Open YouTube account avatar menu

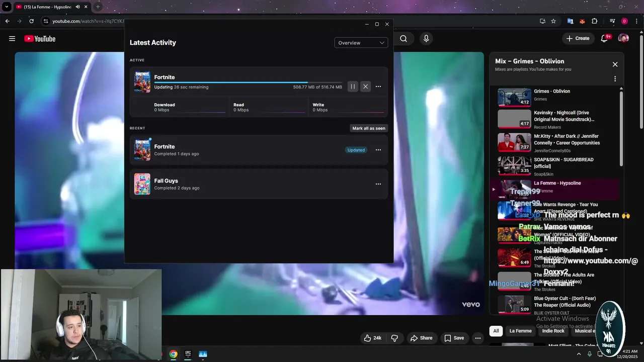pos(623,39)
